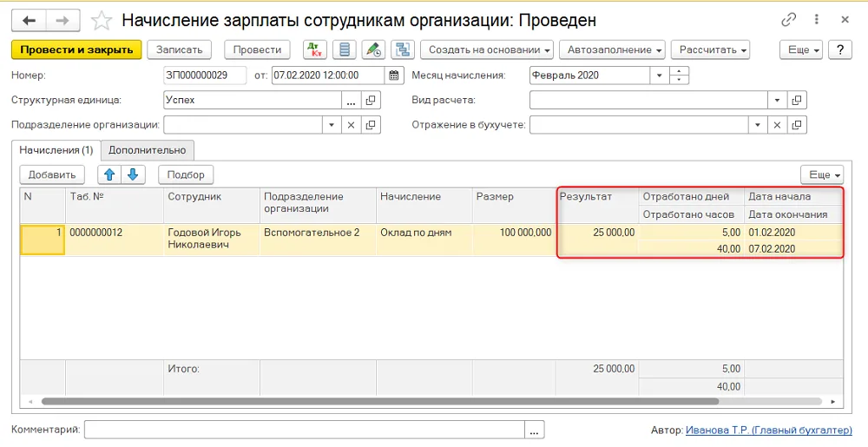The height and width of the screenshot is (447, 868).
Task: Show Дт/Кт accounting entries
Action: [x=315, y=49]
